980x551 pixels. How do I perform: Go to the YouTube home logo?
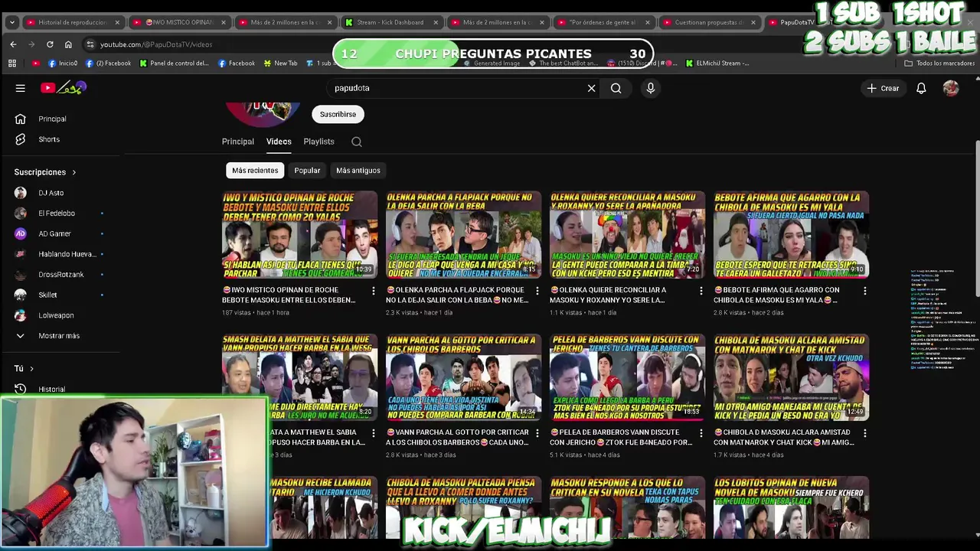pyautogui.click(x=64, y=88)
